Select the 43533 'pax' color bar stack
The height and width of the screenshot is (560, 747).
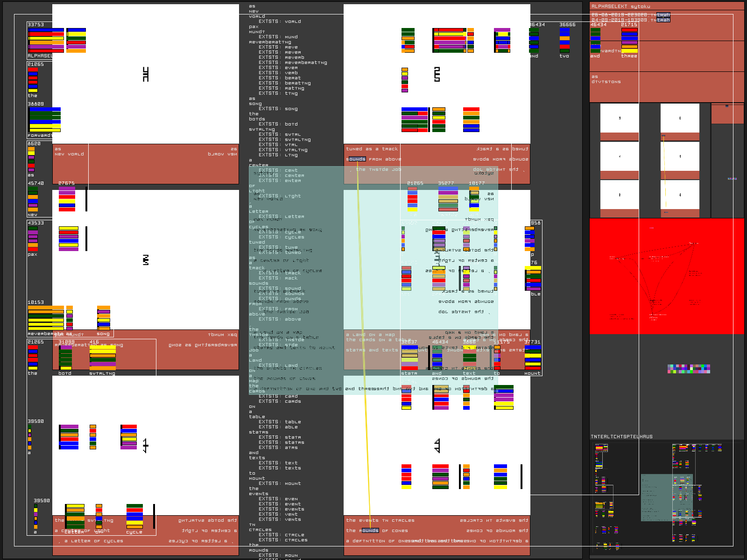[33, 239]
